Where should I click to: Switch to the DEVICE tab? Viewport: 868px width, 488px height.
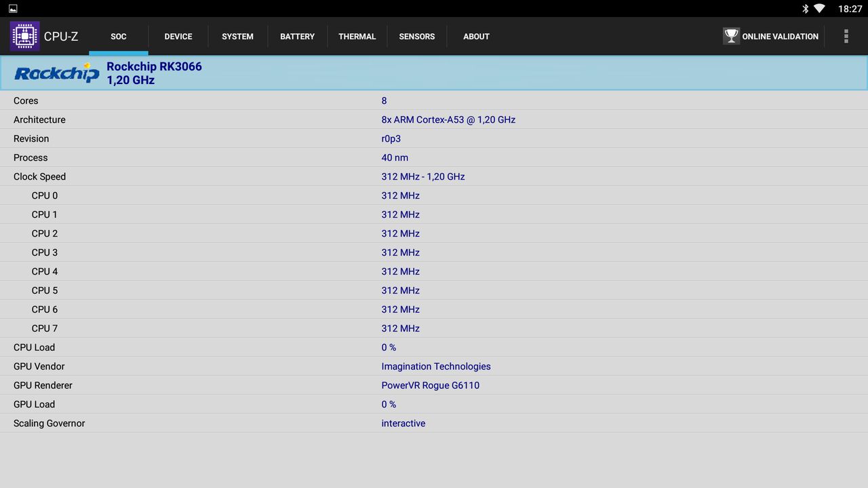(178, 37)
